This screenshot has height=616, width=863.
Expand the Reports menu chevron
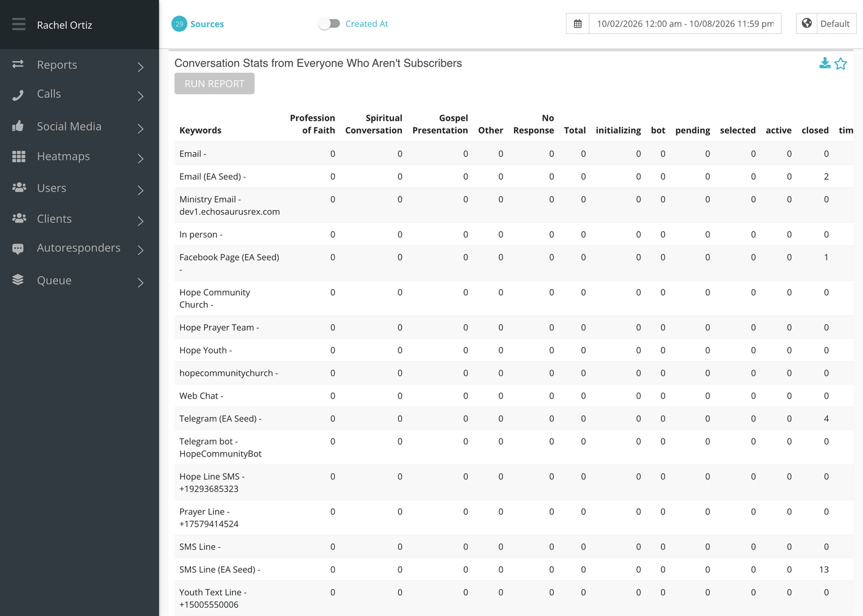(x=141, y=67)
